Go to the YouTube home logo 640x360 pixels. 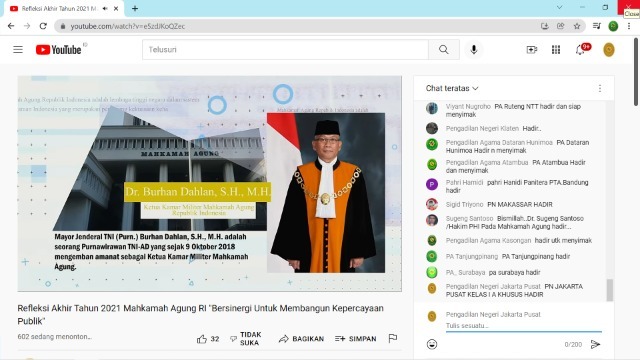(58, 50)
